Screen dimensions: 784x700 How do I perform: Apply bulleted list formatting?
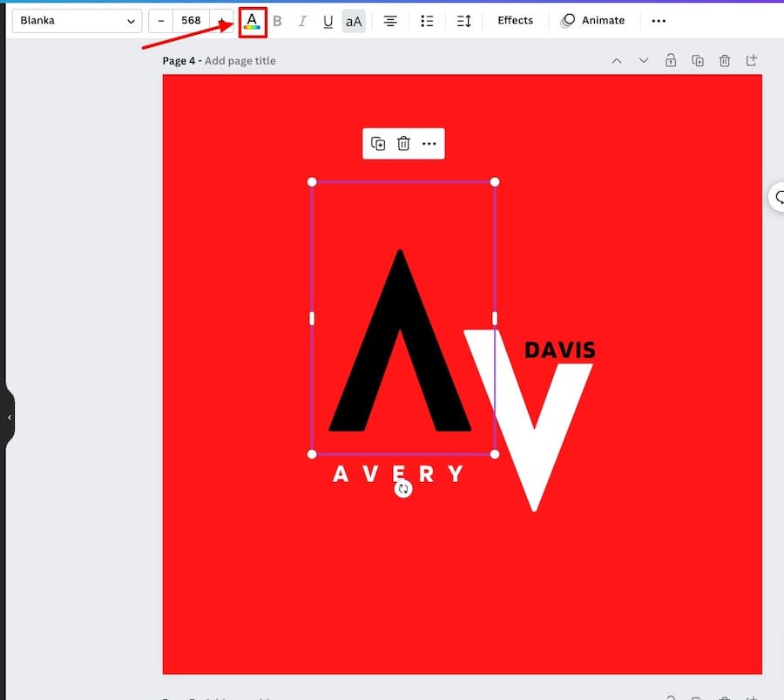(x=427, y=21)
